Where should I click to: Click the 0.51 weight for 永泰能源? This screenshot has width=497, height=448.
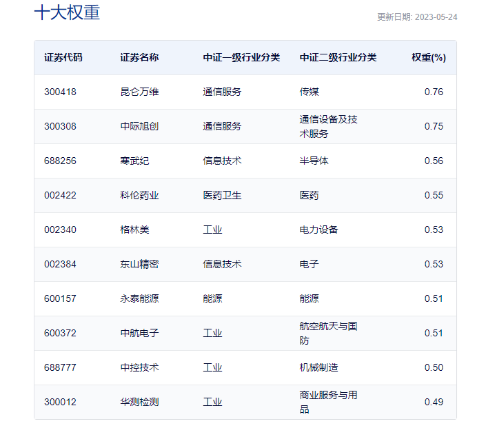(434, 299)
